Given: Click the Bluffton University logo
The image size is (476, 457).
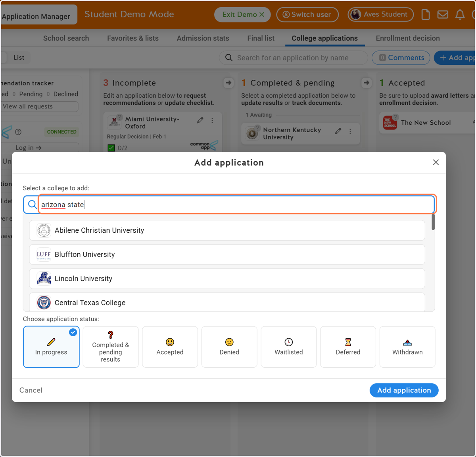Looking at the screenshot, I should pyautogui.click(x=44, y=255).
